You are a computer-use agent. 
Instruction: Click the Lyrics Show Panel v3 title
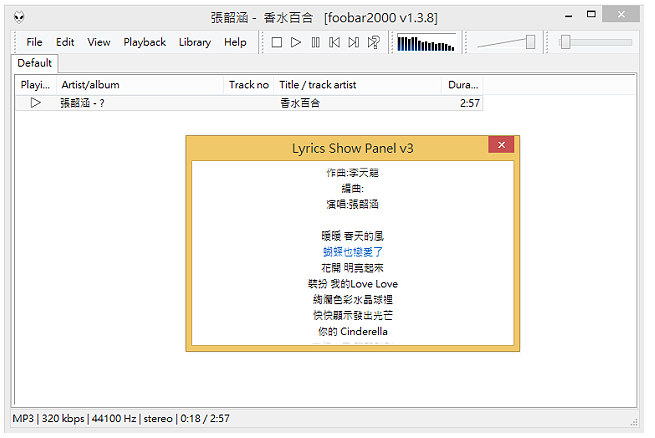[353, 148]
